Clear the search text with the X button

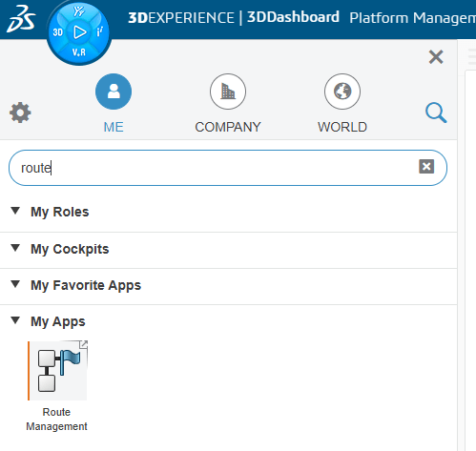coord(426,167)
